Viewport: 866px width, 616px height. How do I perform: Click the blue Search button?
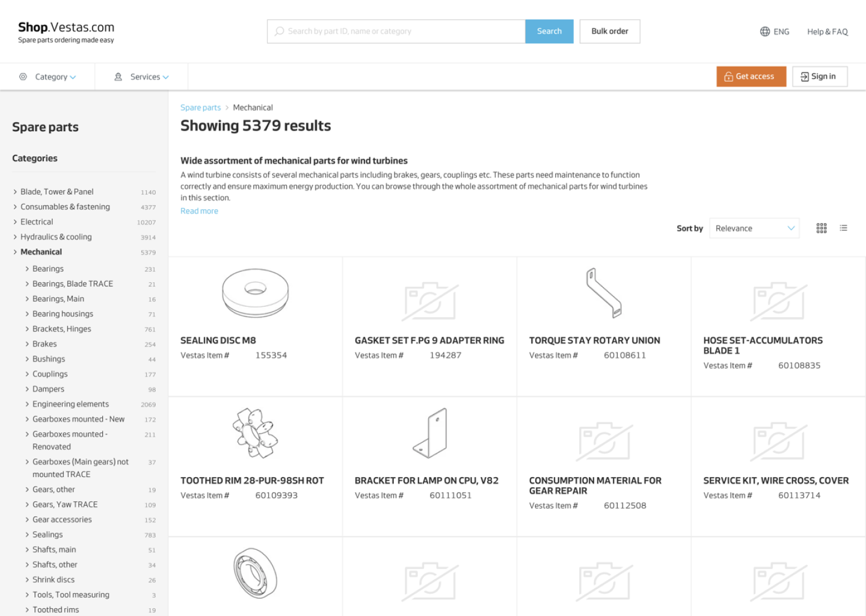point(549,31)
